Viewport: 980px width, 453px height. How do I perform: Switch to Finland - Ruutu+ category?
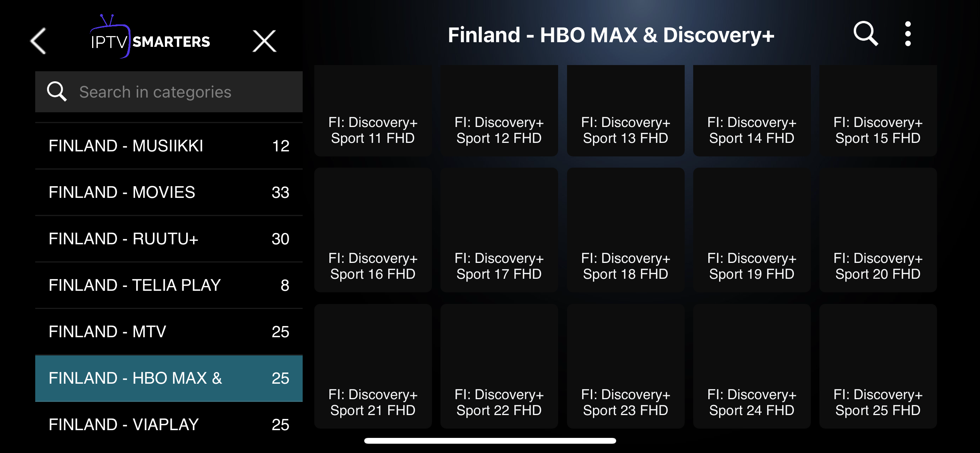[169, 239]
